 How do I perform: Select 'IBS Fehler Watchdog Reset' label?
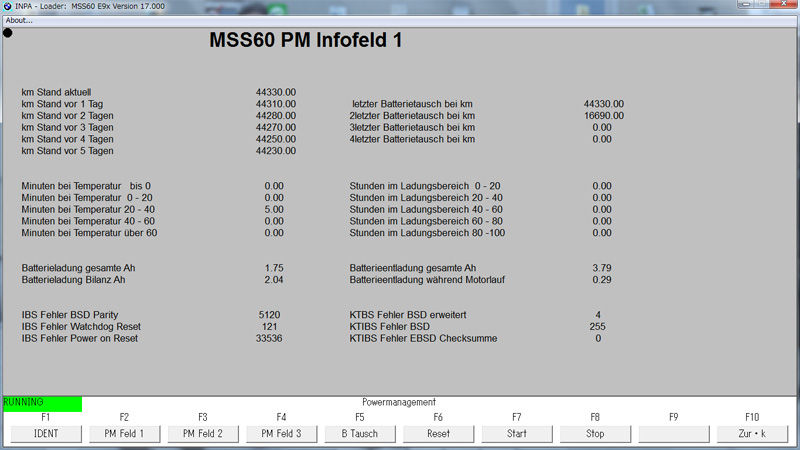pyautogui.click(x=81, y=327)
